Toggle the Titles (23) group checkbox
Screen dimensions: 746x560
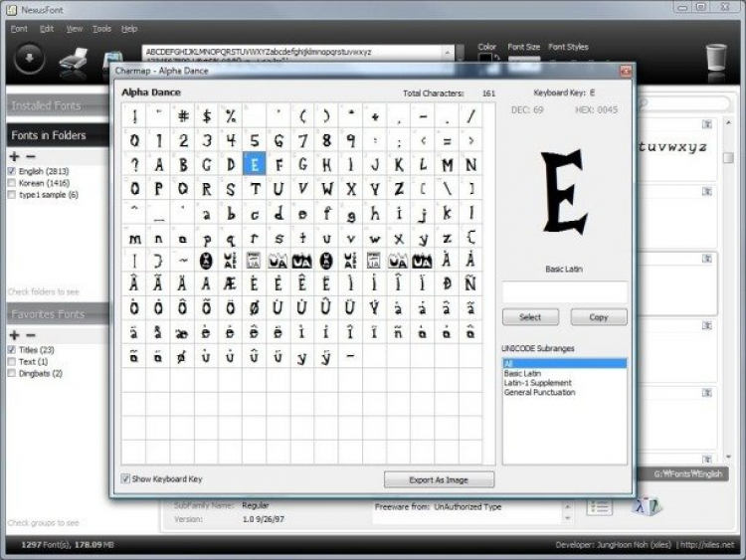12,350
